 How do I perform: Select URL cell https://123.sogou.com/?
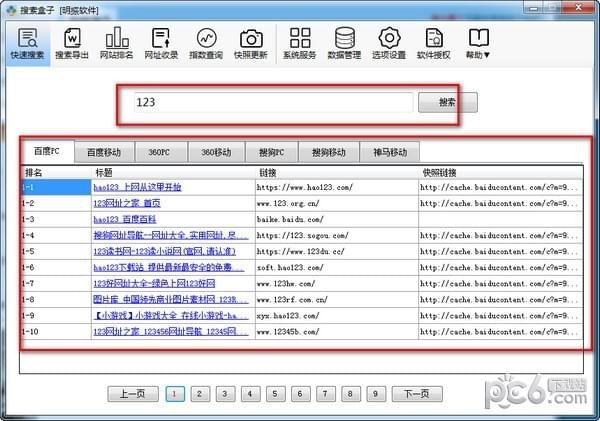click(x=337, y=235)
